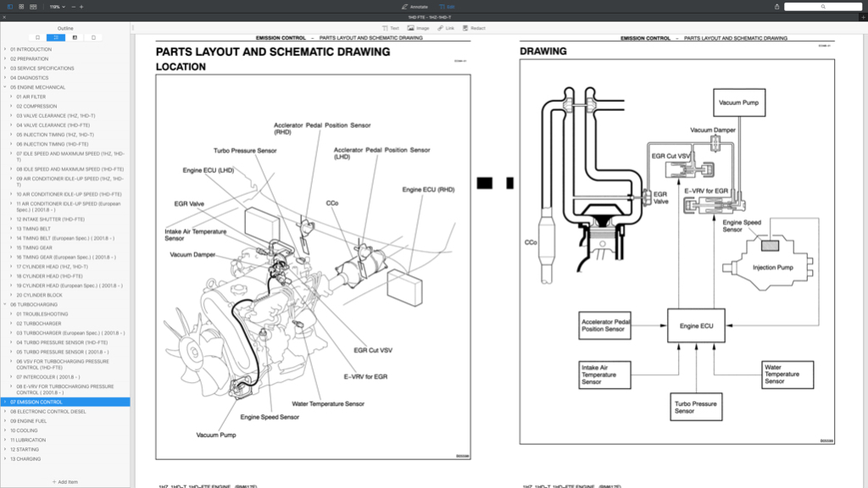Switch to thumbnail grid view icon
The height and width of the screenshot is (488, 868).
tap(21, 7)
